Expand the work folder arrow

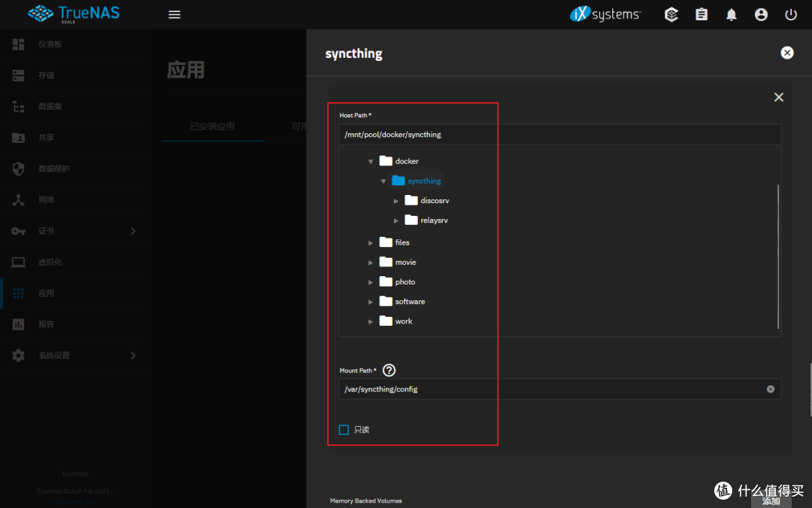pos(370,321)
